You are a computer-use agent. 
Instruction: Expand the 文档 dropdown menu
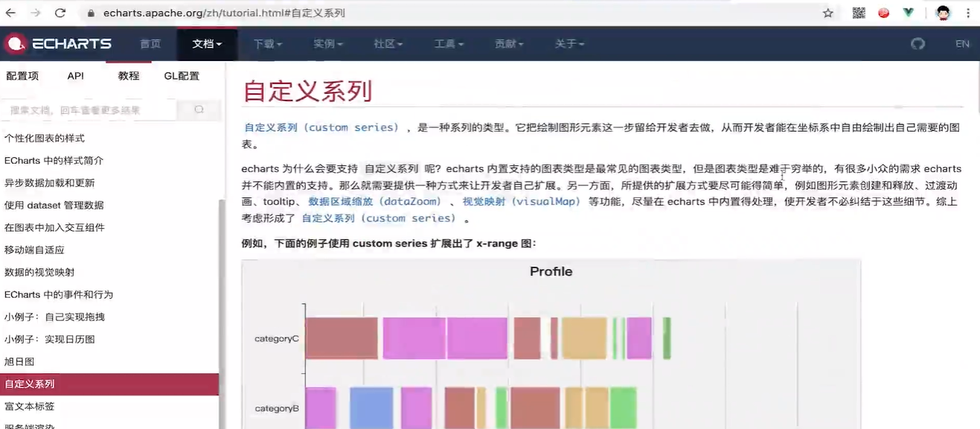[x=207, y=44]
